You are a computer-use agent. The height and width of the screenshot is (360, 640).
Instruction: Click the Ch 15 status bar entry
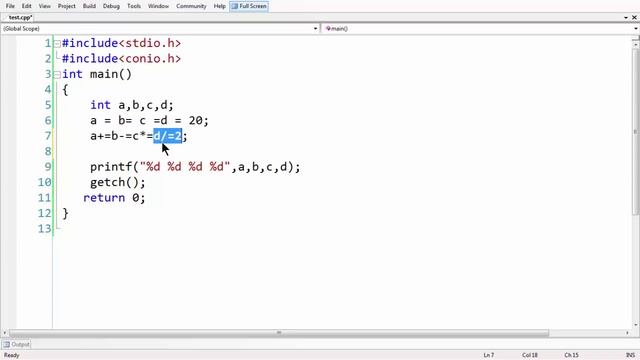571,355
